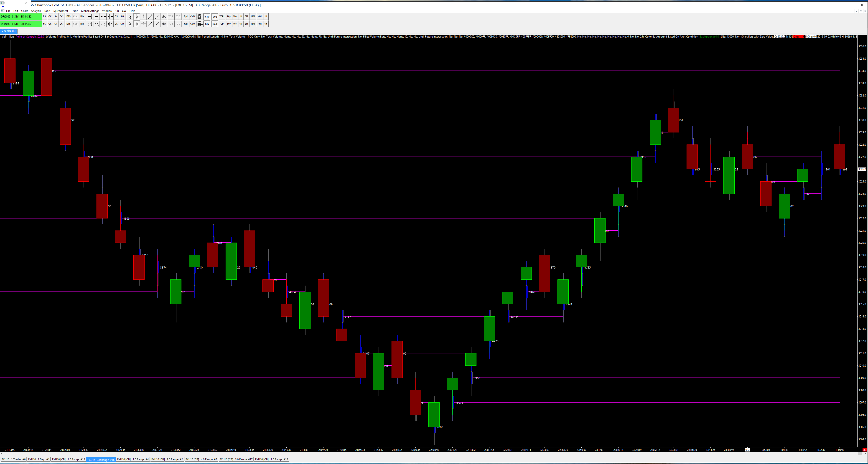The height and width of the screenshot is (464, 868).
Task: Choose the Ray drawing tool in upper toolbar
Action: click(x=157, y=17)
